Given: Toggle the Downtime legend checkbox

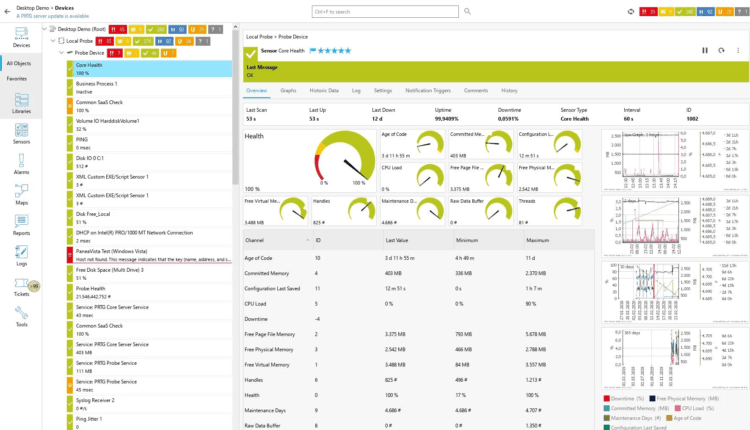Looking at the screenshot, I should (x=608, y=399).
